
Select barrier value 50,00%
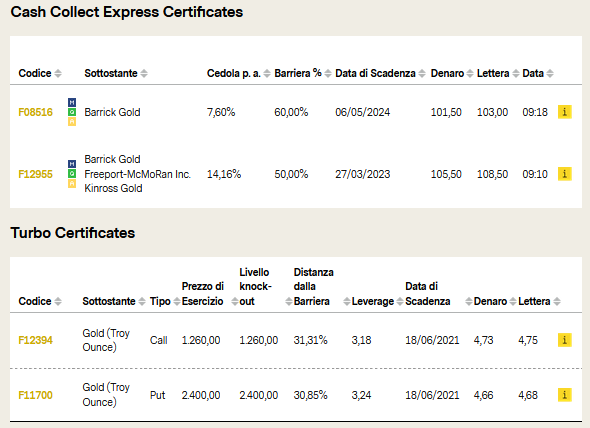[x=291, y=174]
